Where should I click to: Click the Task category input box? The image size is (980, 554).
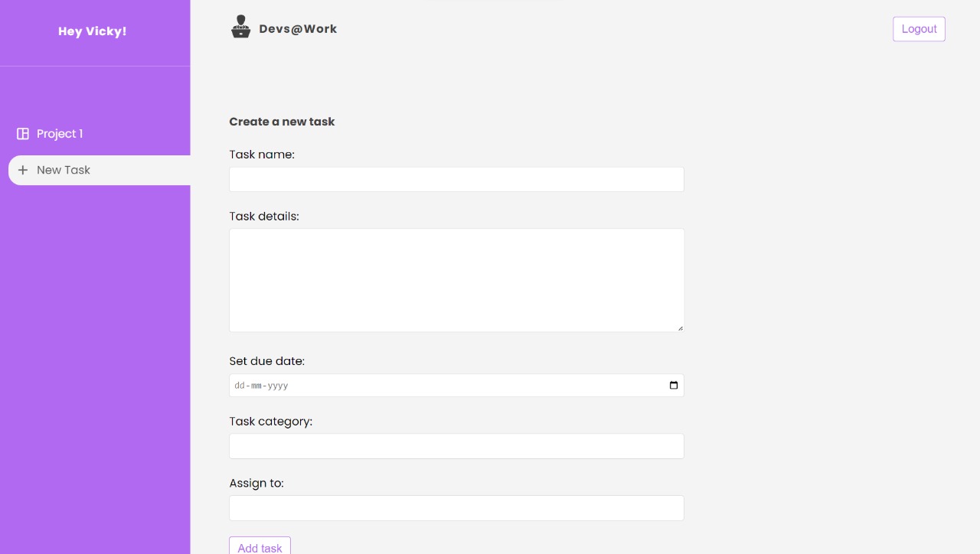pyautogui.click(x=456, y=446)
